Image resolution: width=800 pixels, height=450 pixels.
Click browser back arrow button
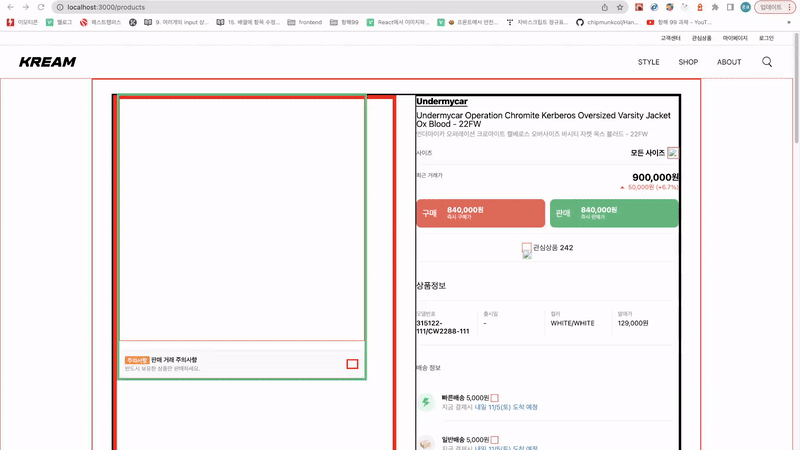tap(10, 7)
